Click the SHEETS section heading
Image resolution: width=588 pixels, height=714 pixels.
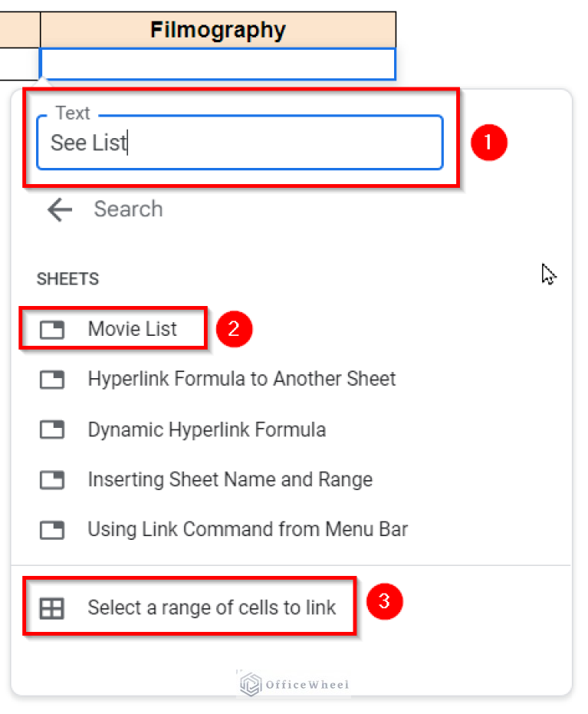point(67,279)
